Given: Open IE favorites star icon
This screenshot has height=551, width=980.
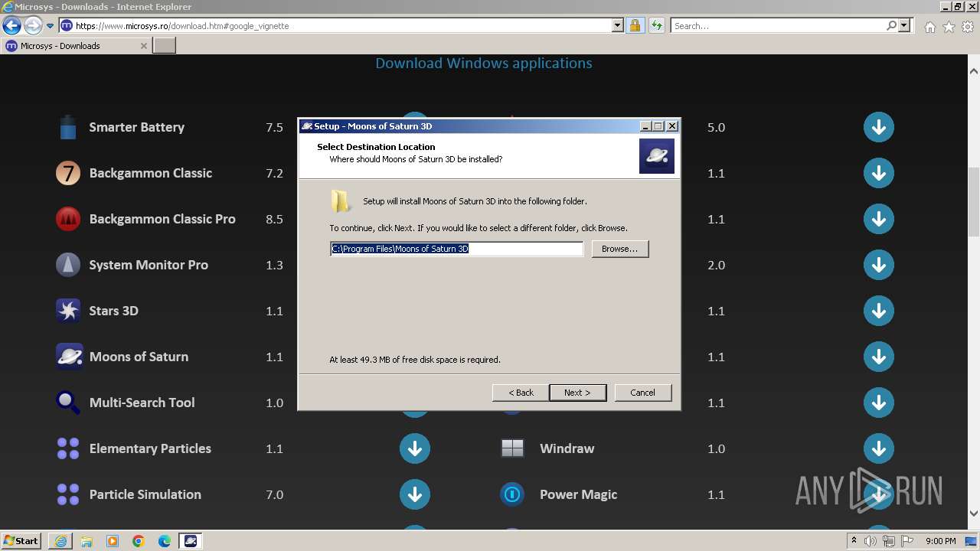Looking at the screenshot, I should (949, 27).
